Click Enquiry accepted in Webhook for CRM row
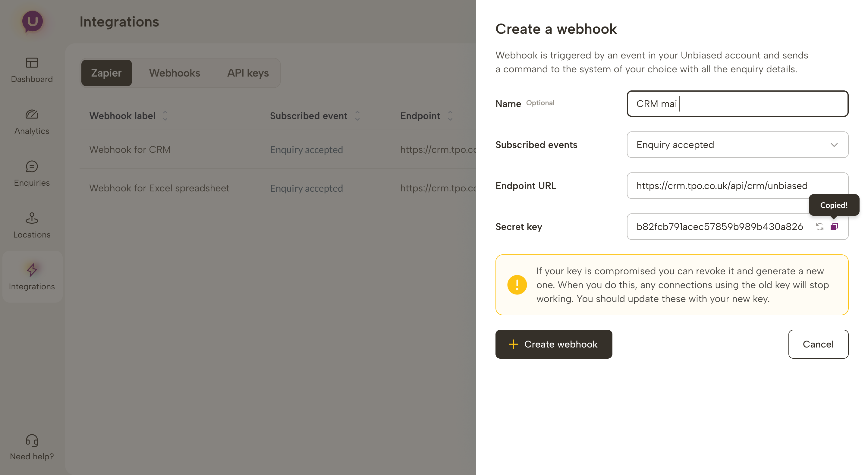The height and width of the screenshot is (475, 868). [306, 149]
